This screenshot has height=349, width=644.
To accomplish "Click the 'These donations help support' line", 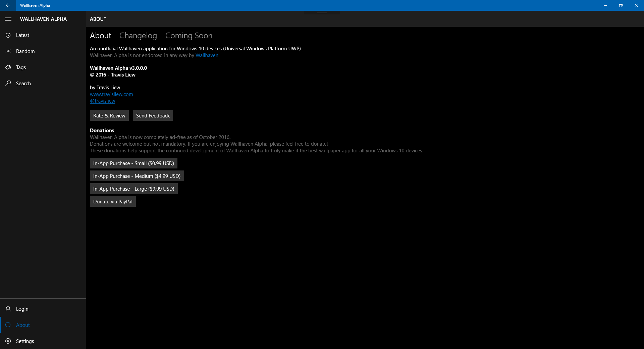I will point(257,151).
